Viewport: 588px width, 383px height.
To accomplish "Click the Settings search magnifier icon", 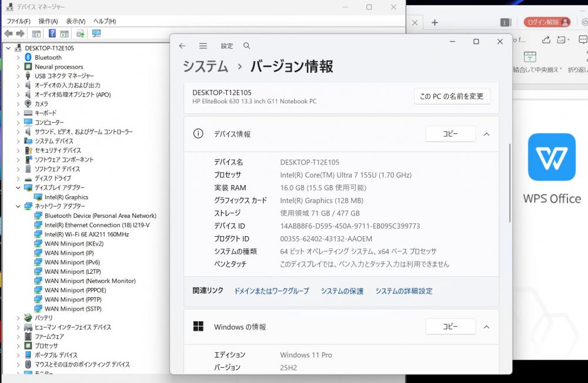I will point(246,46).
